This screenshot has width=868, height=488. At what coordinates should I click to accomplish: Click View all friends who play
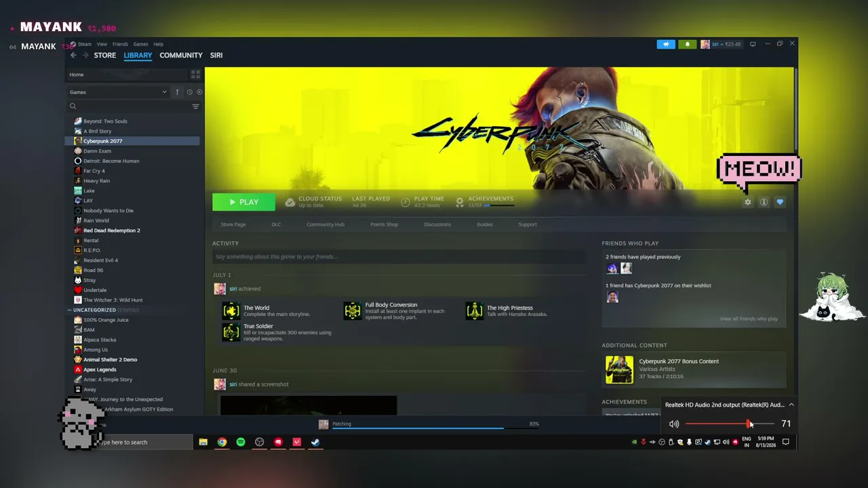[x=749, y=319]
